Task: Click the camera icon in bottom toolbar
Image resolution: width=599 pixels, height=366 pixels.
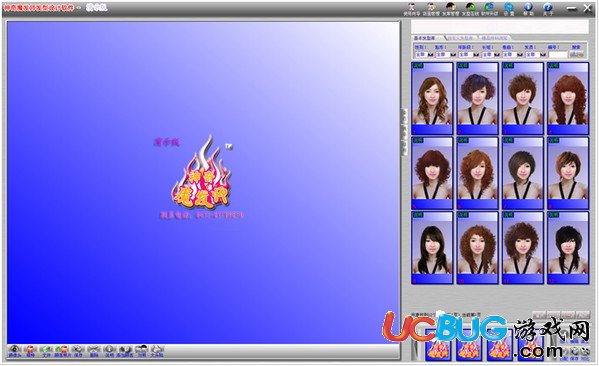Action: [x=15, y=351]
